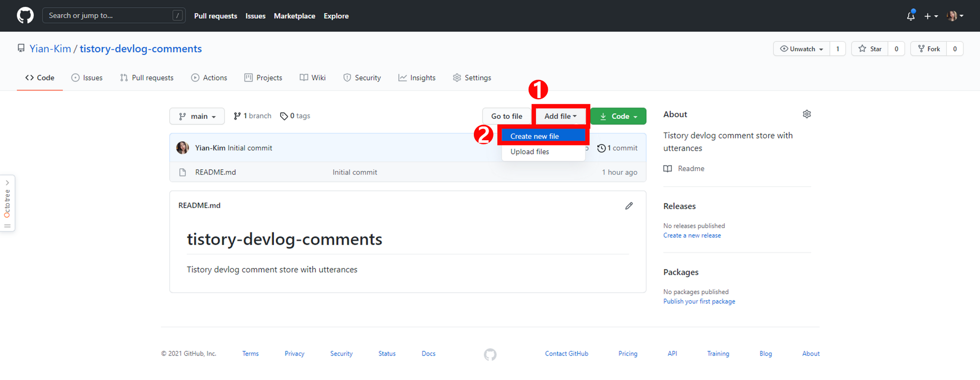The image size is (980, 380).
Task: Open Docs in the footer
Action: pyautogui.click(x=429, y=354)
